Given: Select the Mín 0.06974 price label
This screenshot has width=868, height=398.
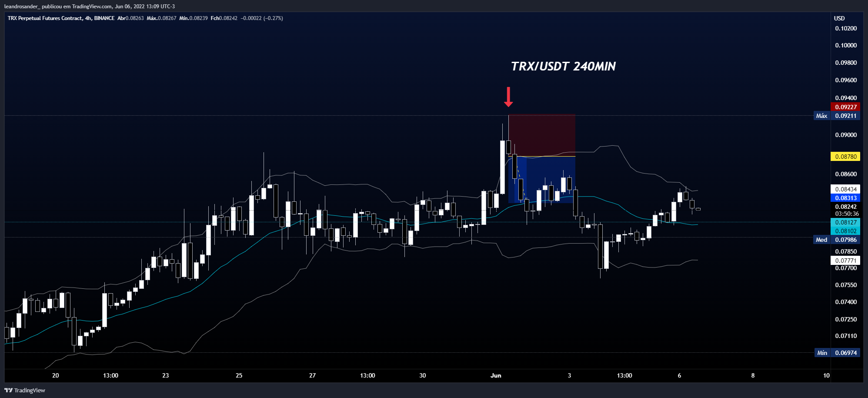Looking at the screenshot, I should pyautogui.click(x=837, y=353).
